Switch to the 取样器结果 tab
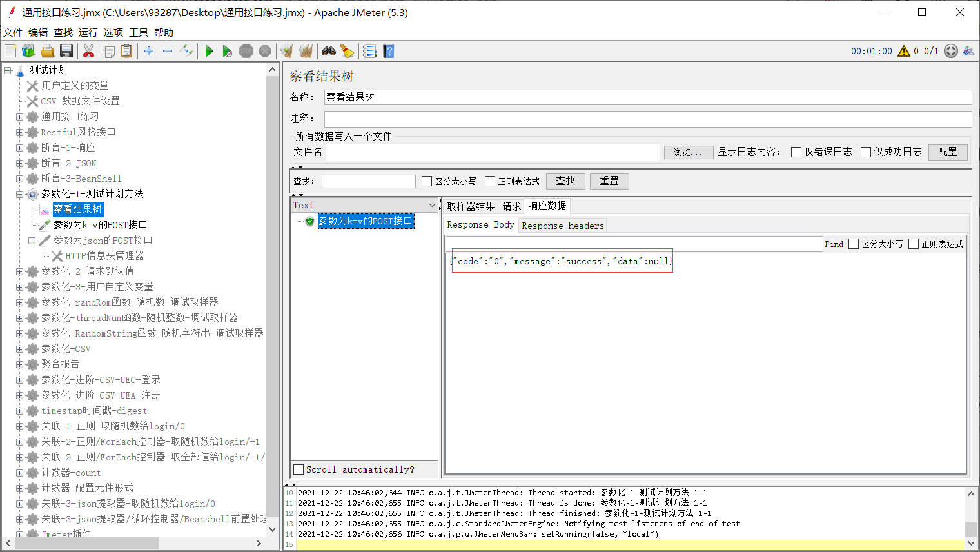The height and width of the screenshot is (552, 980). [471, 206]
